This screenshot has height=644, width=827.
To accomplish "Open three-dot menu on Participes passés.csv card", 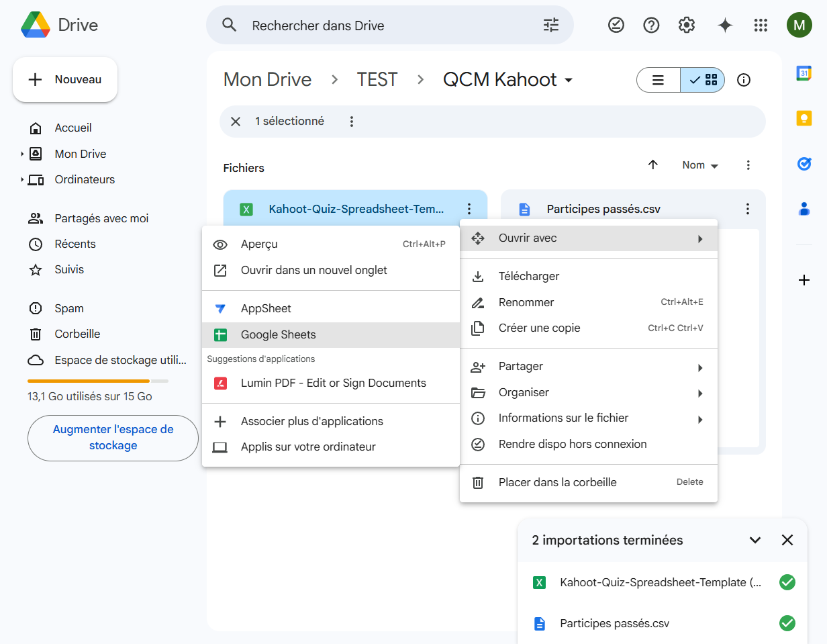I will (748, 209).
